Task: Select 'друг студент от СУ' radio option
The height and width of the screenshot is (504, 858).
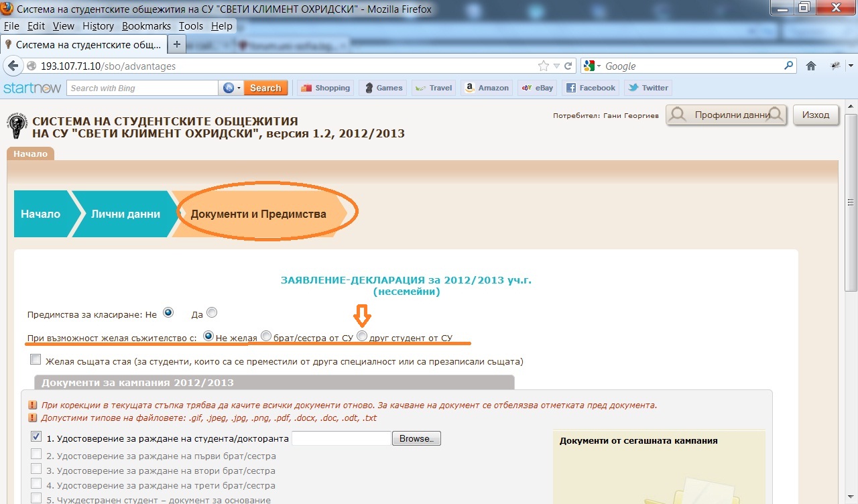Action: (362, 336)
